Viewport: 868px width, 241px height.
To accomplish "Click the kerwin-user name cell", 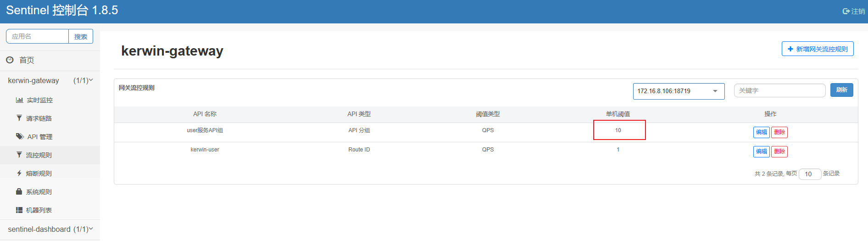I will 205,150.
